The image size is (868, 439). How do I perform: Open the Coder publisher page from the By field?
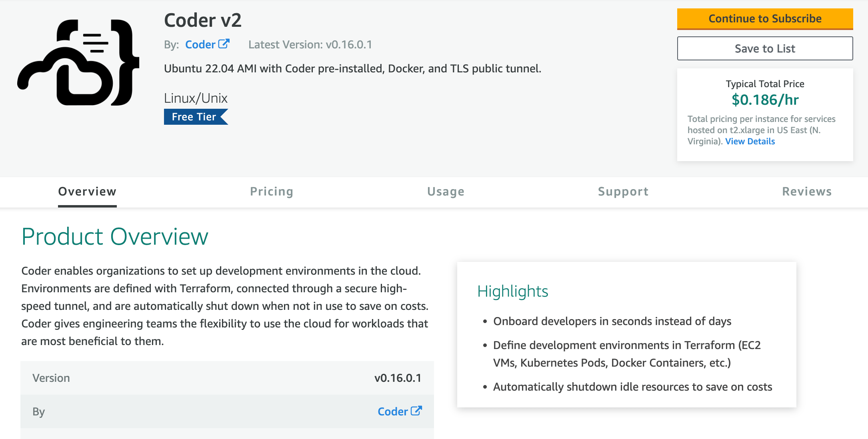(x=200, y=44)
